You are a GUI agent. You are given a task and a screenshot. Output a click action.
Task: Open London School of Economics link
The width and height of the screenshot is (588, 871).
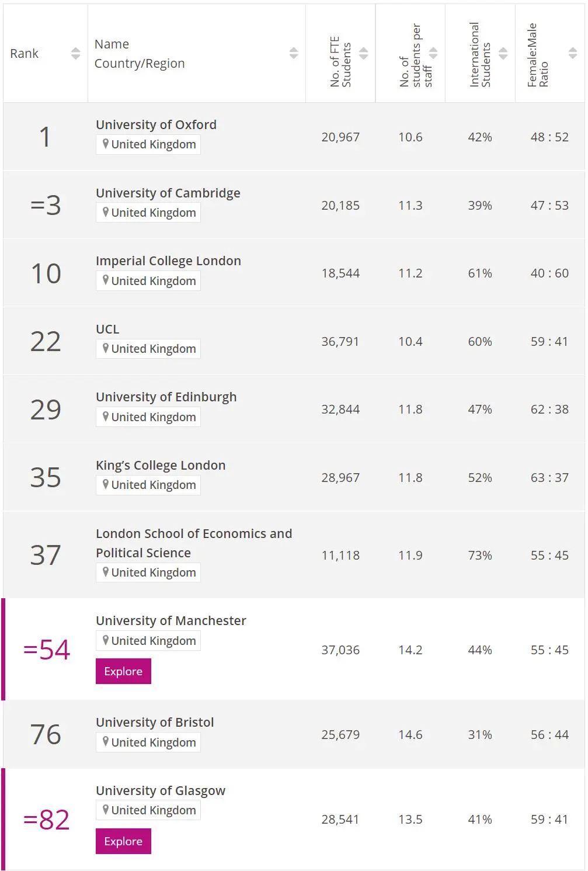point(194,543)
